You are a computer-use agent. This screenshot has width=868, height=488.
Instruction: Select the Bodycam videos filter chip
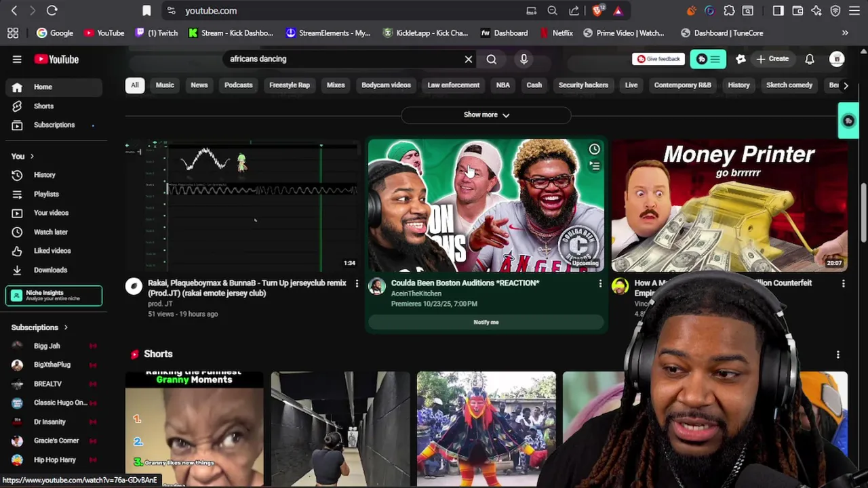[x=386, y=85]
